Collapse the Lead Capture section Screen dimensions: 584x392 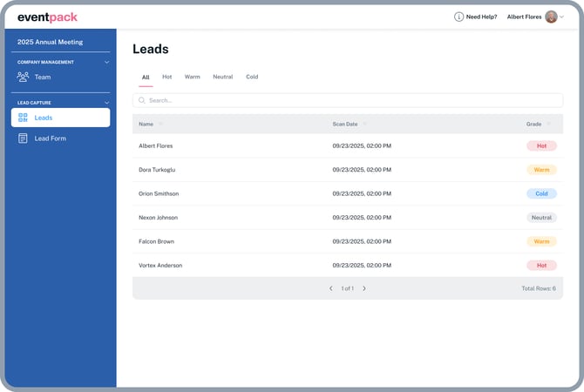click(107, 103)
